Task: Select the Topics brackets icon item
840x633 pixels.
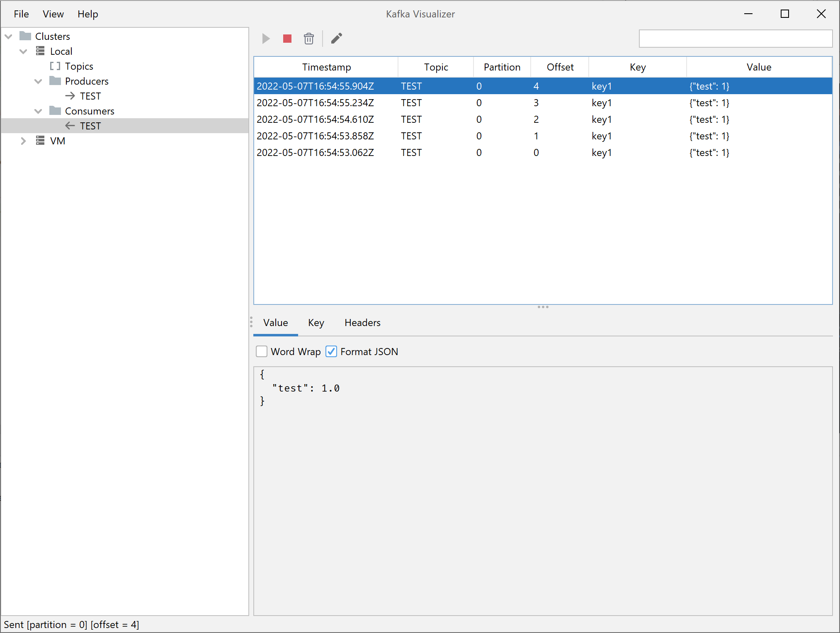Action: [55, 66]
